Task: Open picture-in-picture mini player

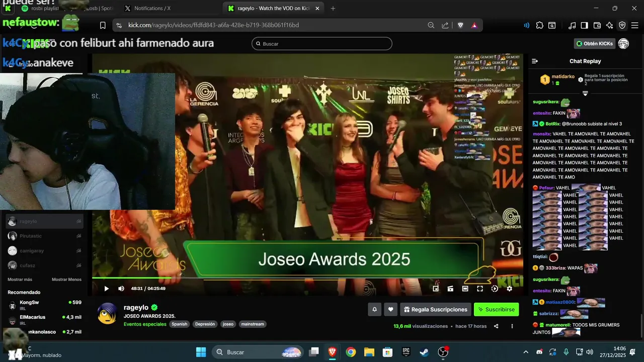Action: pyautogui.click(x=436, y=289)
